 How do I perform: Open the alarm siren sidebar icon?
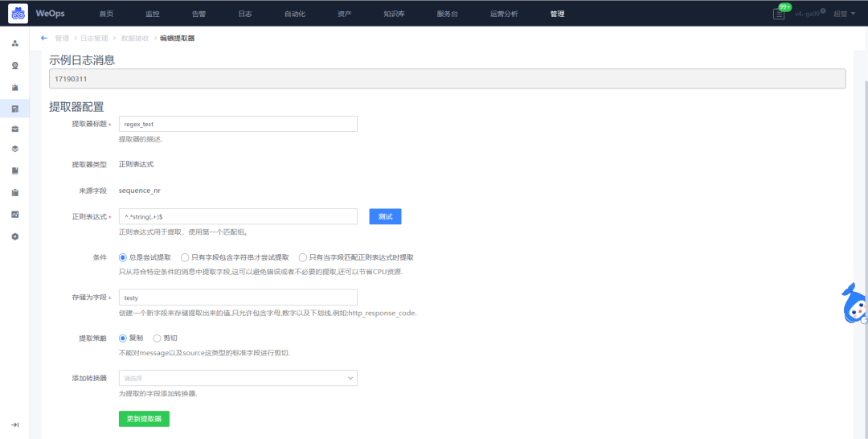[15, 87]
